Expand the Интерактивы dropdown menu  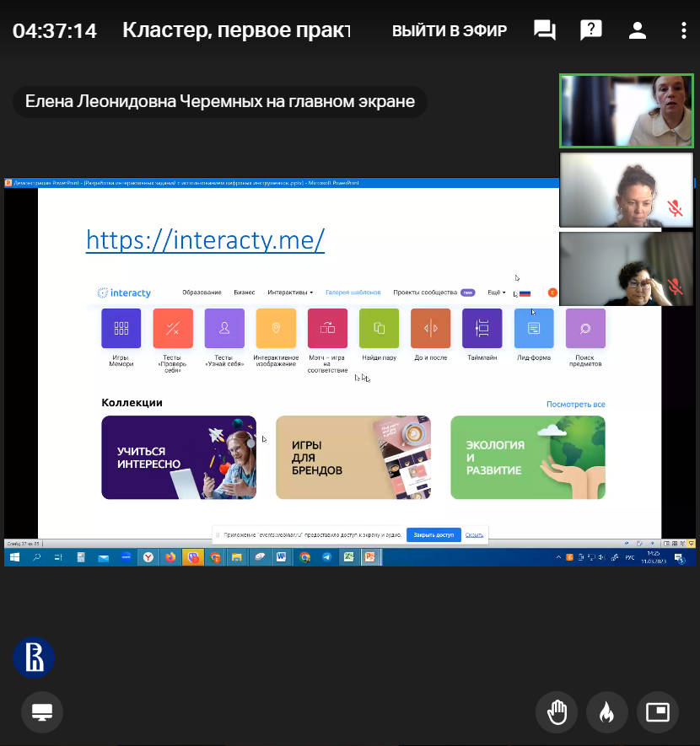pos(290,292)
